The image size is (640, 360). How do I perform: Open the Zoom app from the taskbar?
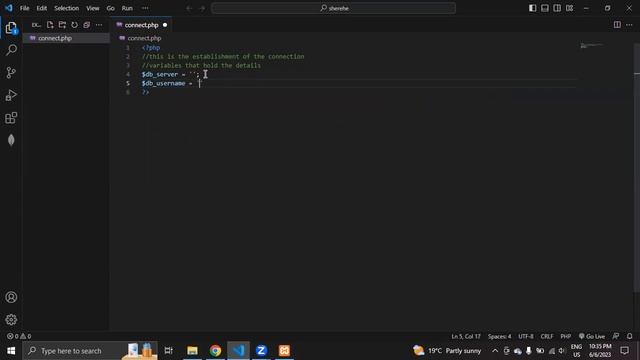261,351
